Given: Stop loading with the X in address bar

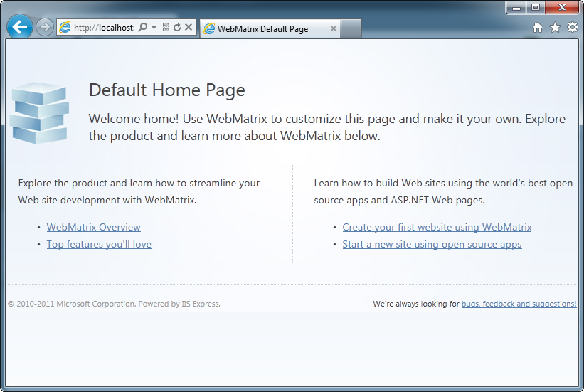Looking at the screenshot, I should point(189,27).
